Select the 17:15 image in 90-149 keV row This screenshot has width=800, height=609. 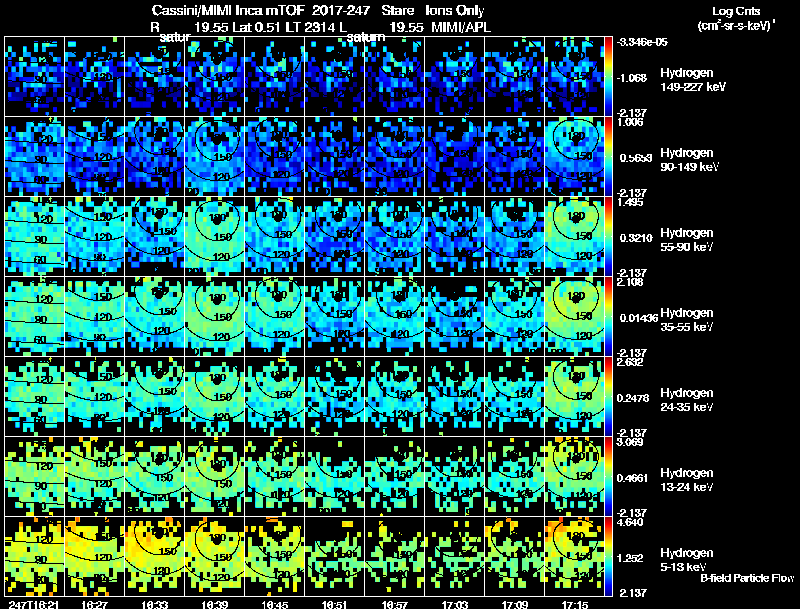[574, 156]
